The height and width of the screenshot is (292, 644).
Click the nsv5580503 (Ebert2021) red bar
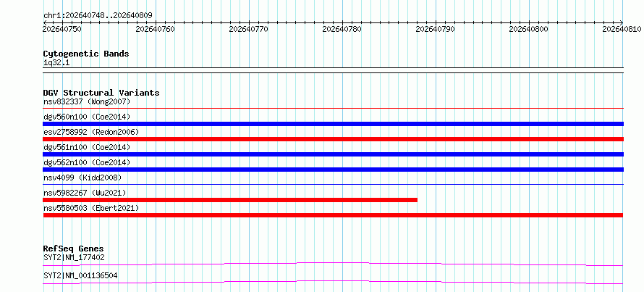pyautogui.click(x=333, y=215)
